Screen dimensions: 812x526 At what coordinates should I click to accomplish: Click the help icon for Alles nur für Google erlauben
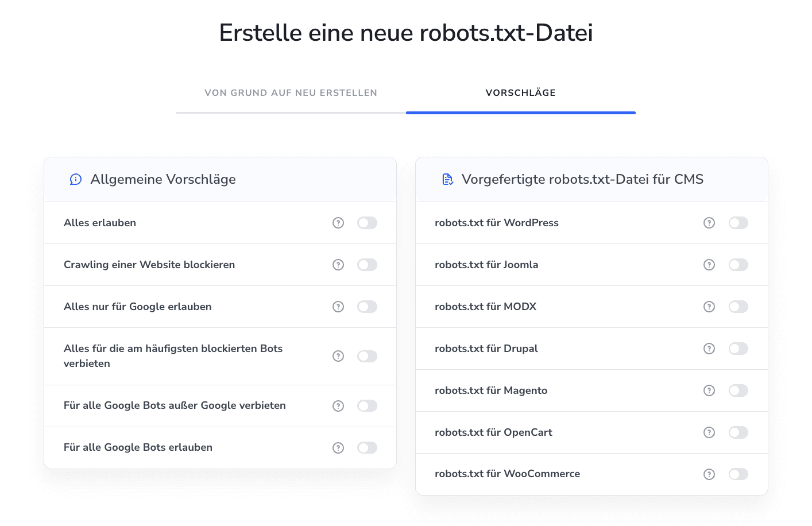pos(338,307)
